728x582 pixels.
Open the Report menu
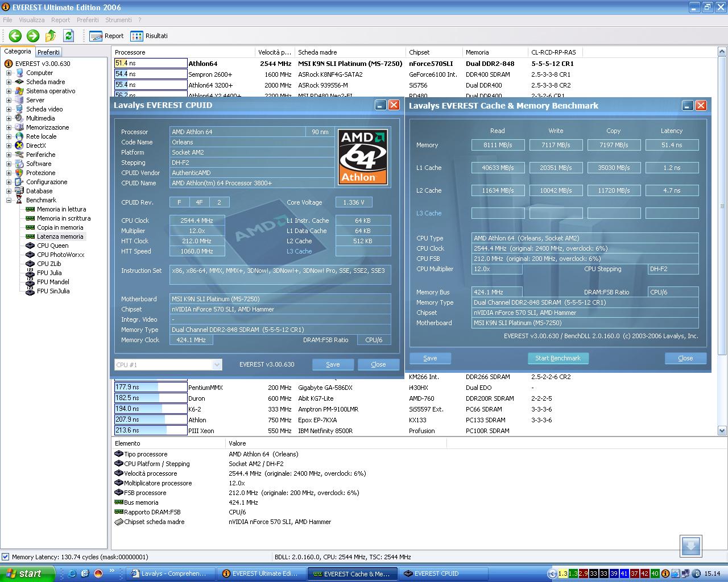point(61,20)
